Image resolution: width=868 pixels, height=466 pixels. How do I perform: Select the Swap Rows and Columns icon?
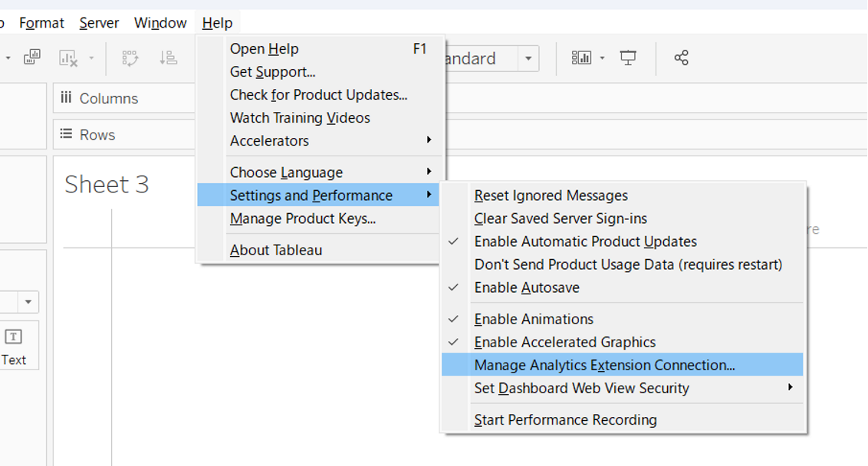pyautogui.click(x=130, y=57)
